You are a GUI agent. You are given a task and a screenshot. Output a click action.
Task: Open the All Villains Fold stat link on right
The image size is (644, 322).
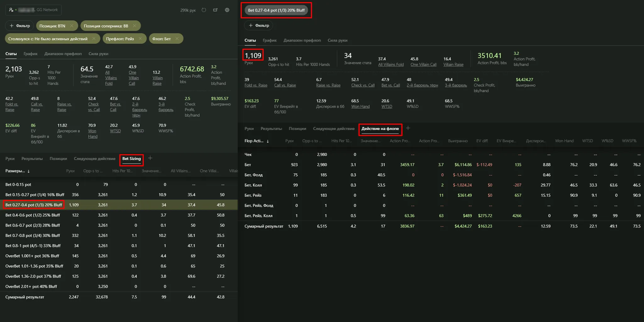[391, 64]
